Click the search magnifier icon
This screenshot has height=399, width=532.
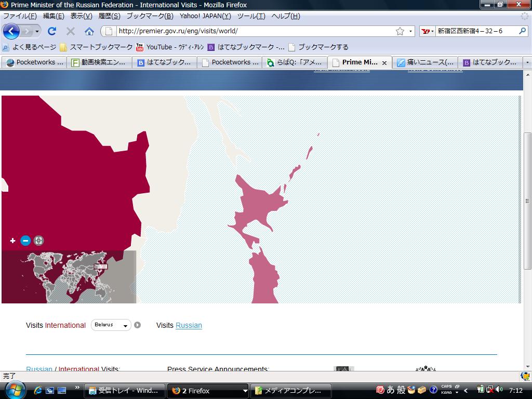(523, 31)
